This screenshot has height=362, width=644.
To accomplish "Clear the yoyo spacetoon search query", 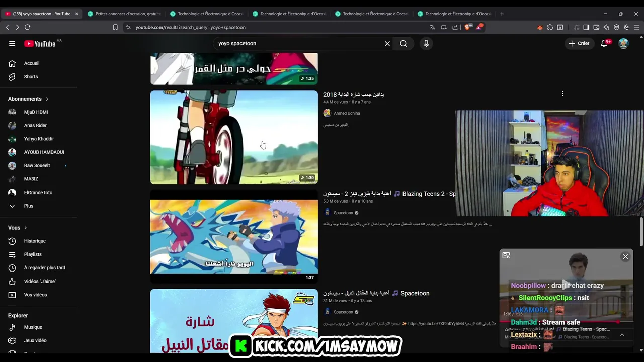I will click(387, 44).
